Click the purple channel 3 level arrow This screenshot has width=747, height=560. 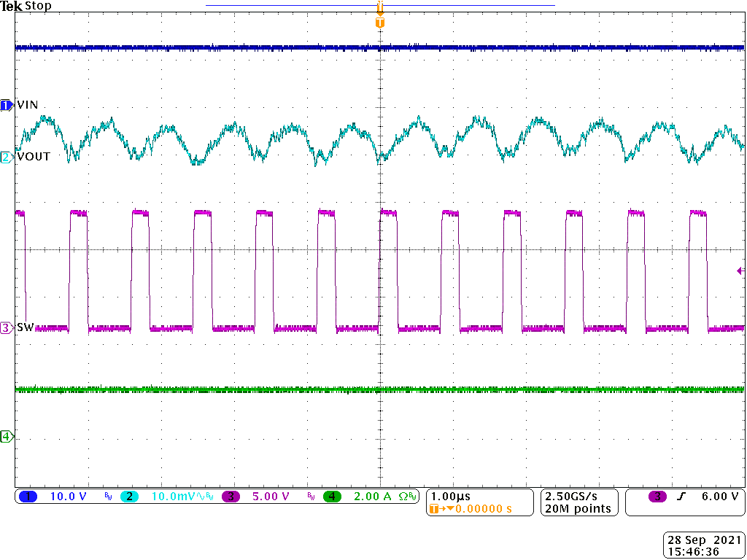740,271
